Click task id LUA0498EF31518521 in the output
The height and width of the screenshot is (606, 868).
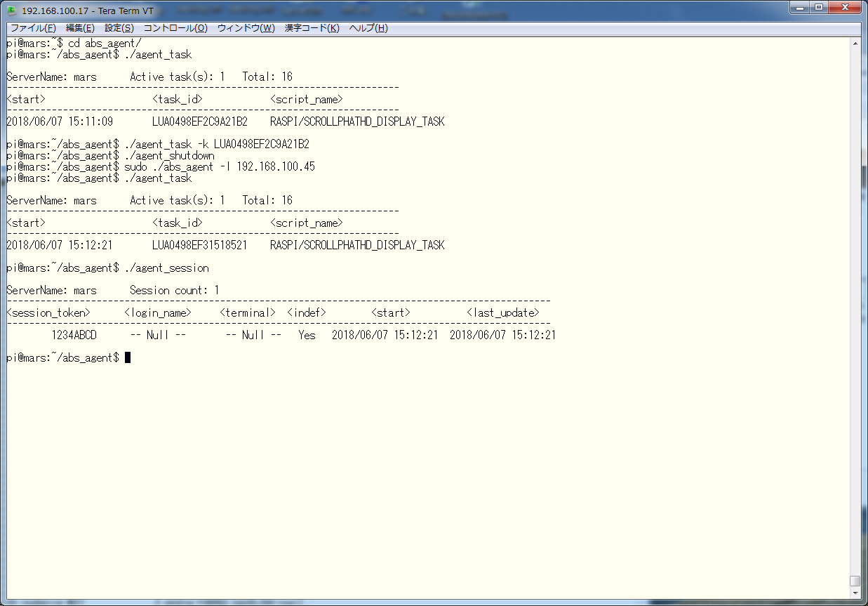coord(199,246)
